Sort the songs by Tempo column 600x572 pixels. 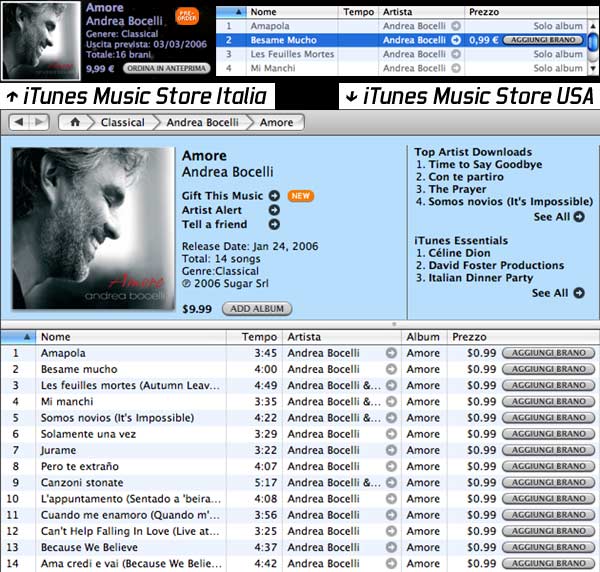click(x=264, y=337)
